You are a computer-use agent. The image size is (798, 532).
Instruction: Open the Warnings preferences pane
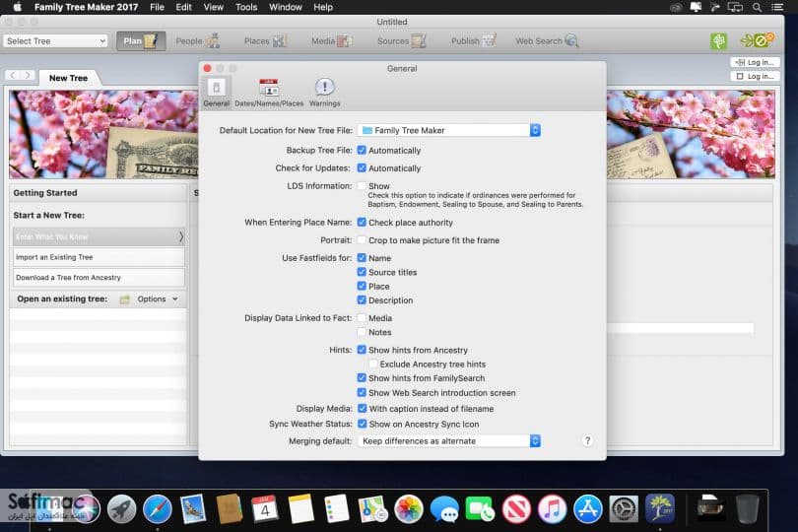pyautogui.click(x=324, y=93)
